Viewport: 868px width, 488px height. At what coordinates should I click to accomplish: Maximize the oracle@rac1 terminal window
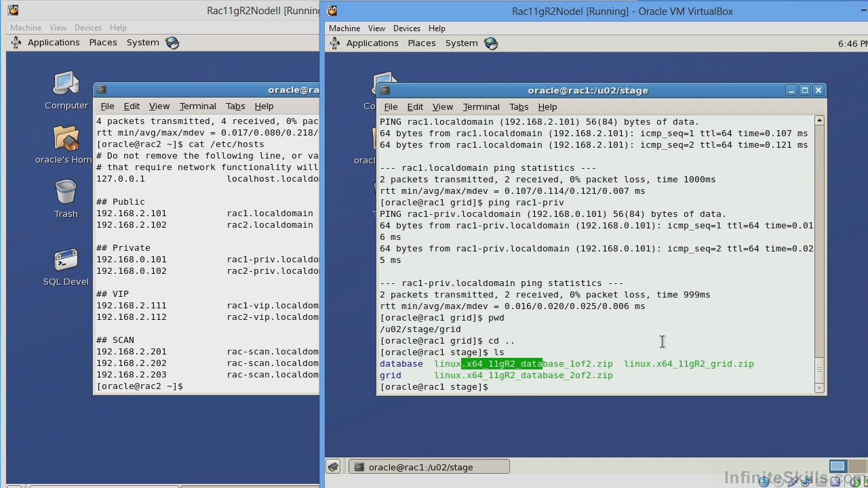805,90
